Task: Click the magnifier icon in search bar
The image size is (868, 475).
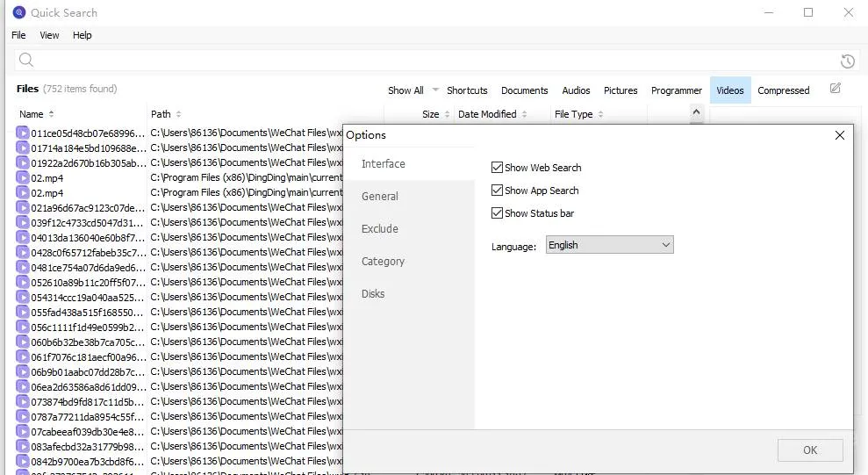Action: click(x=26, y=60)
